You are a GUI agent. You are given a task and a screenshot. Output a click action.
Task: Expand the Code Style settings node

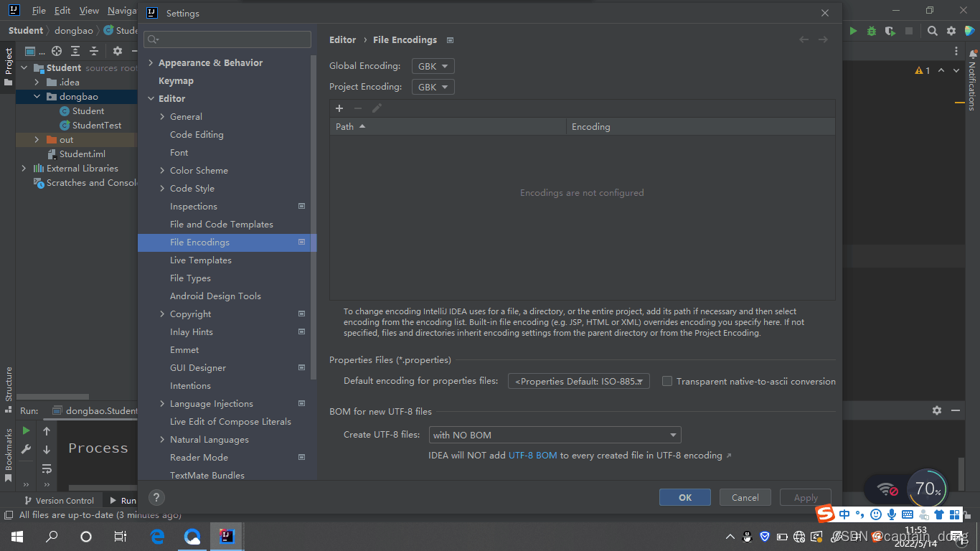tap(162, 189)
